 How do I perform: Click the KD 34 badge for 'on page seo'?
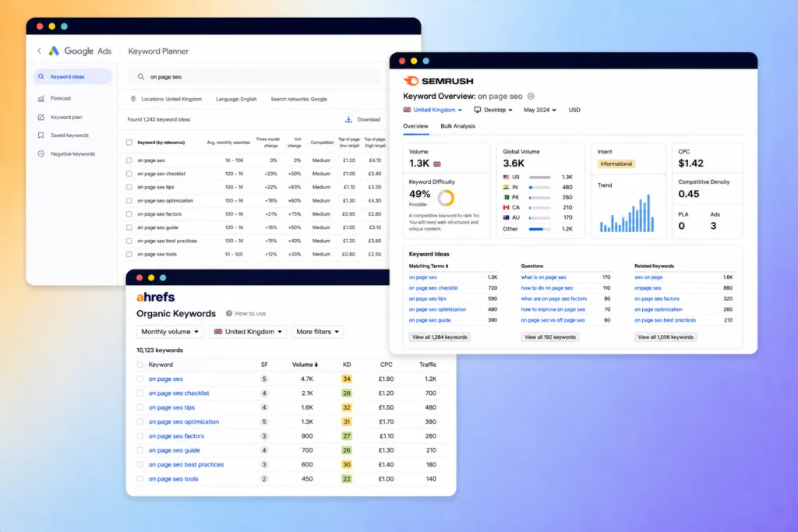[347, 379]
